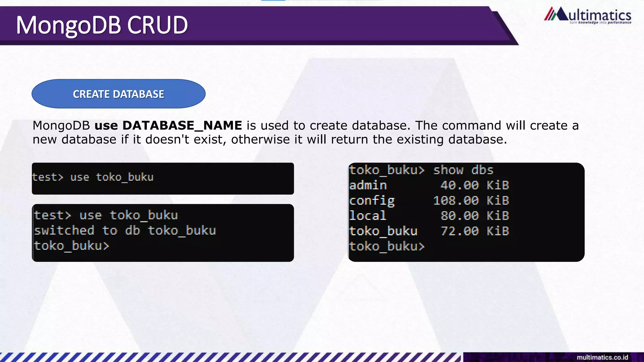Click the 'turn knowledge into performance' tagline
This screenshot has height=362, width=644.
(x=600, y=23)
